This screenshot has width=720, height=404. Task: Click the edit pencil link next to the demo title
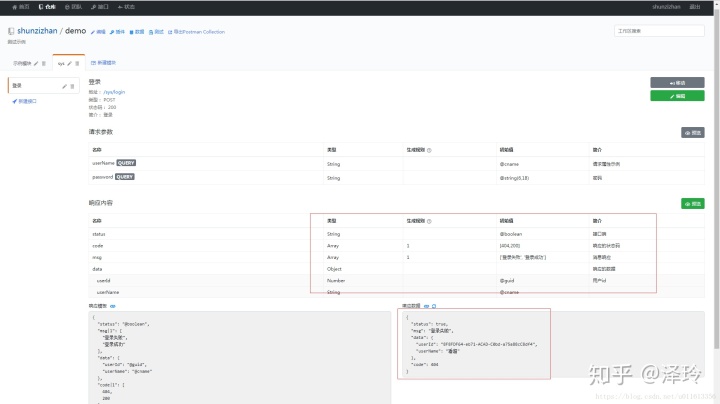coord(98,32)
